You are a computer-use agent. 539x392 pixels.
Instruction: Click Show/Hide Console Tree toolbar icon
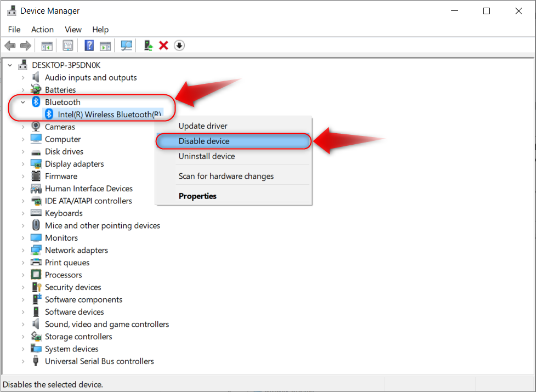pos(47,46)
